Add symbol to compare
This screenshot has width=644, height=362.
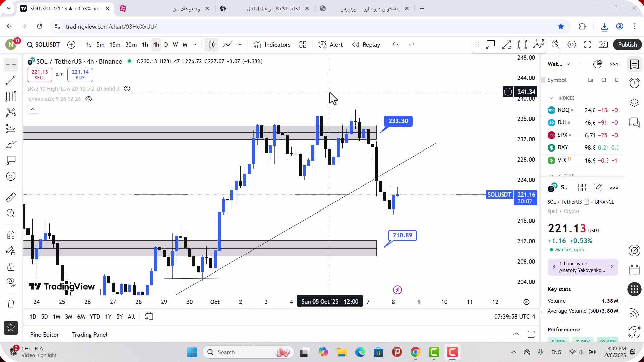point(71,45)
